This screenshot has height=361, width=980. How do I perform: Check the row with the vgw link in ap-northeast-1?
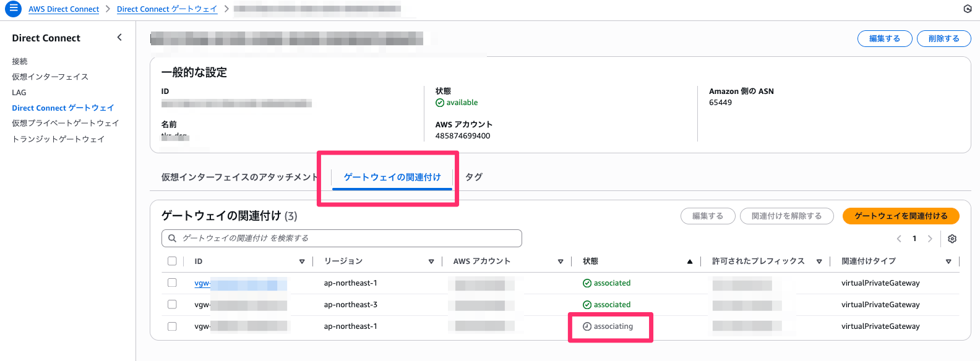point(172,282)
